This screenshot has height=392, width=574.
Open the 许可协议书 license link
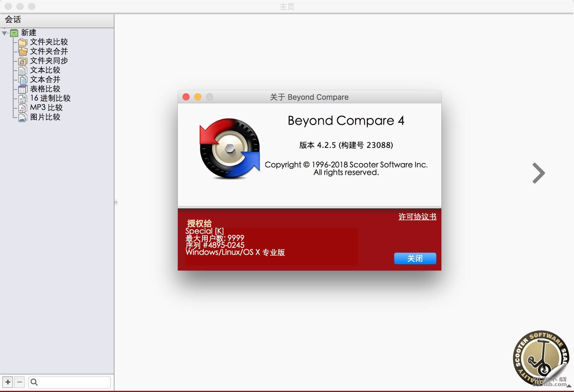tap(417, 217)
